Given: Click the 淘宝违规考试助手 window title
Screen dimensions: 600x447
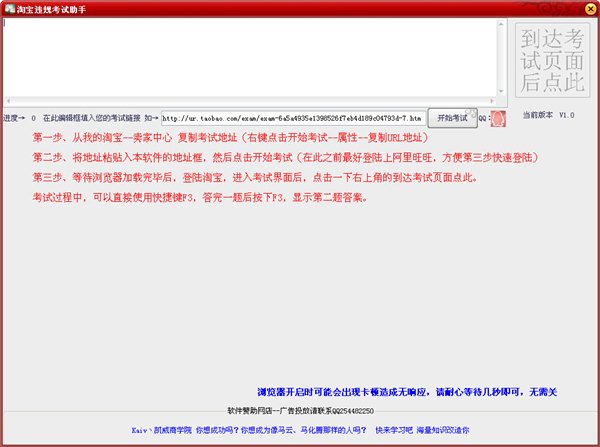Looking at the screenshot, I should click(x=59, y=8).
